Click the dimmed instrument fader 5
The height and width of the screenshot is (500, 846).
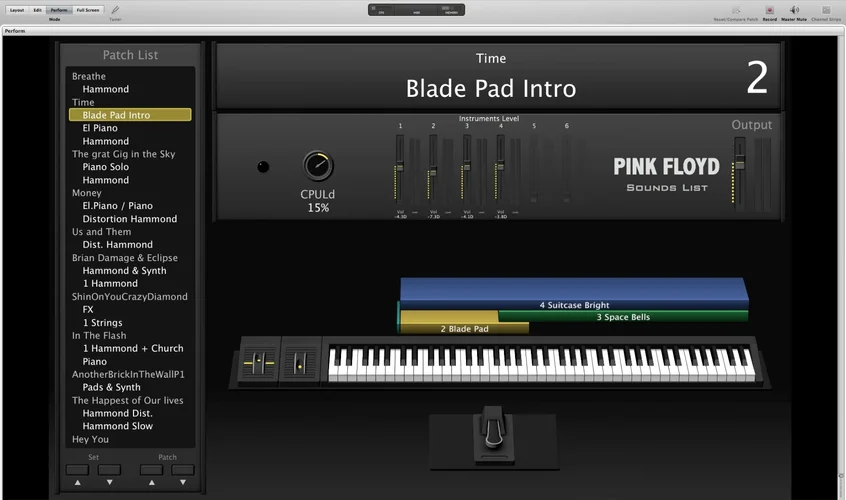534,169
